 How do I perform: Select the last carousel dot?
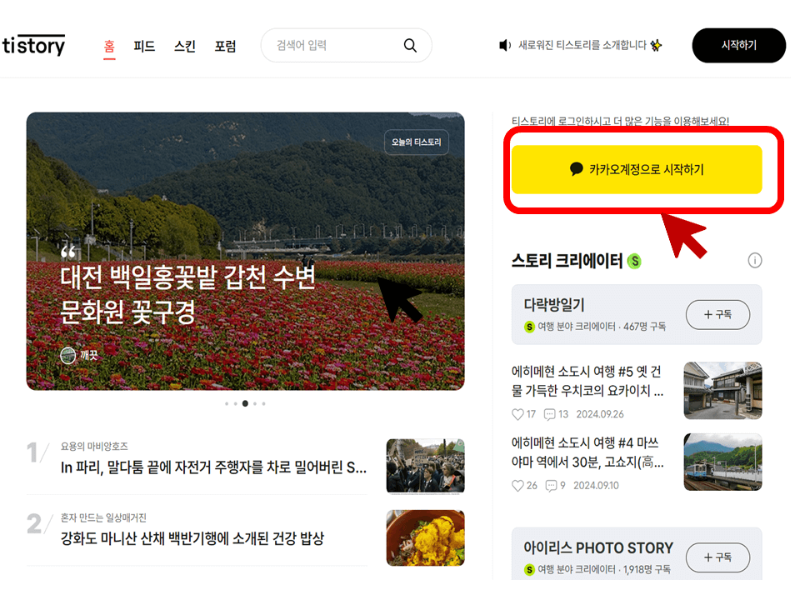(264, 404)
